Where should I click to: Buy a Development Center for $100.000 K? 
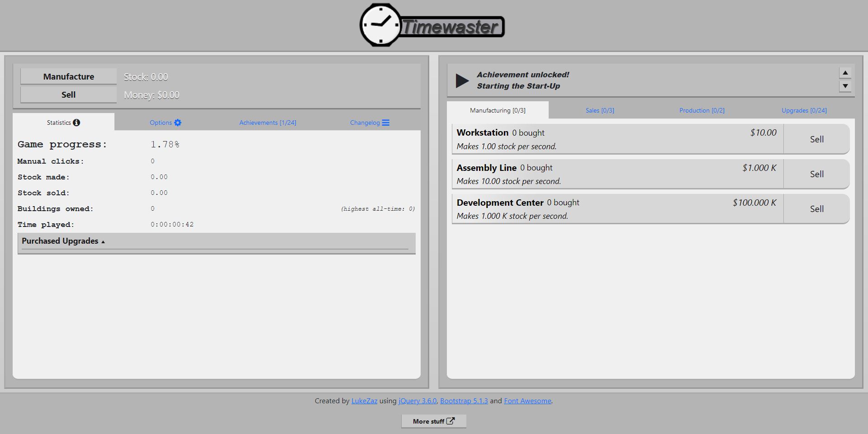tap(617, 209)
